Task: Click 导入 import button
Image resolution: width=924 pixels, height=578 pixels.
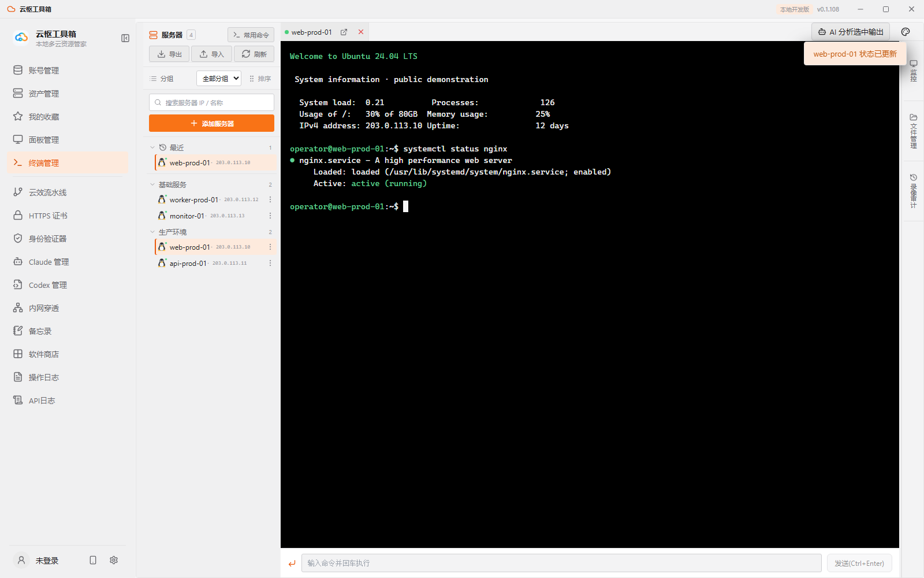Action: point(211,54)
